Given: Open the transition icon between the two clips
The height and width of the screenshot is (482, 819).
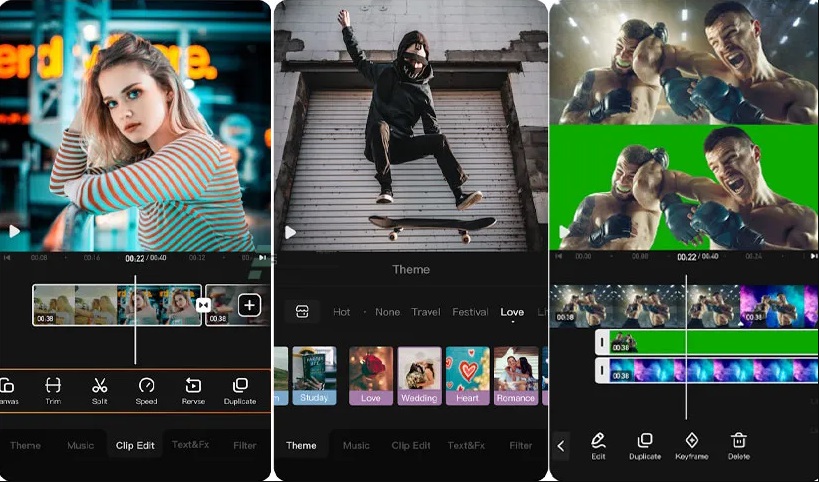Looking at the screenshot, I should (x=204, y=305).
